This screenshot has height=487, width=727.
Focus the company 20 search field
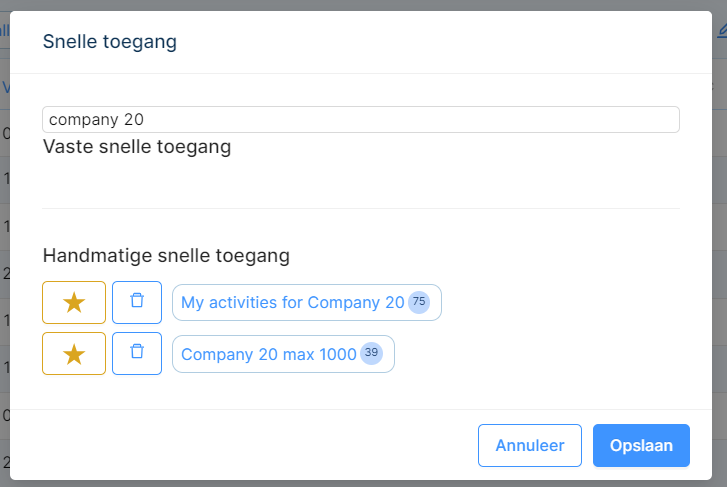[x=361, y=120]
